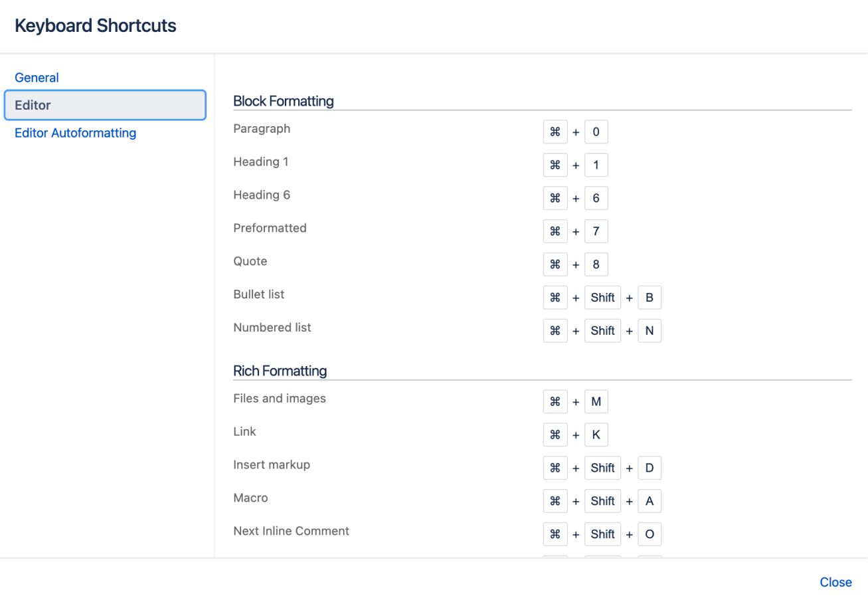The image size is (868, 604).
Task: Click the Link shortcut label
Action: pos(244,432)
